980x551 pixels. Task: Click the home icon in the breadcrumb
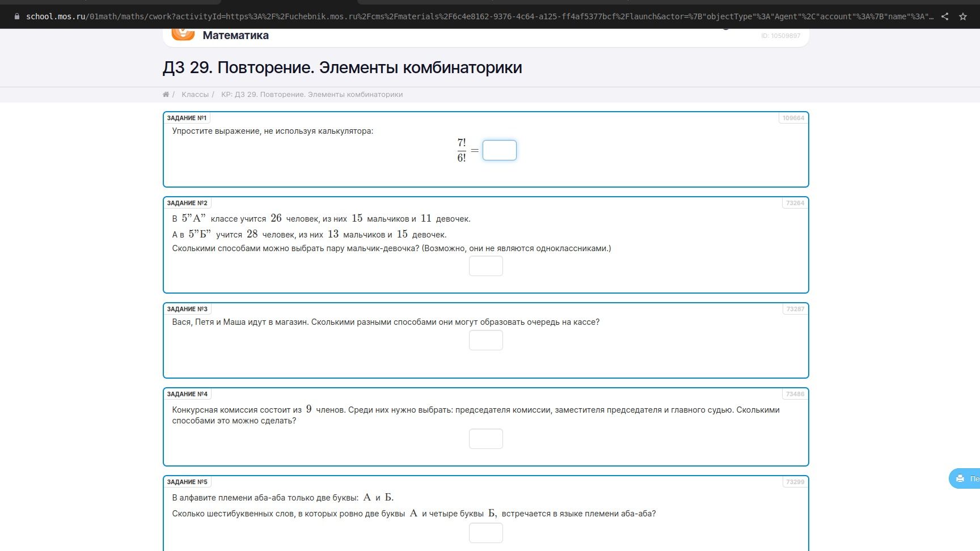[166, 95]
